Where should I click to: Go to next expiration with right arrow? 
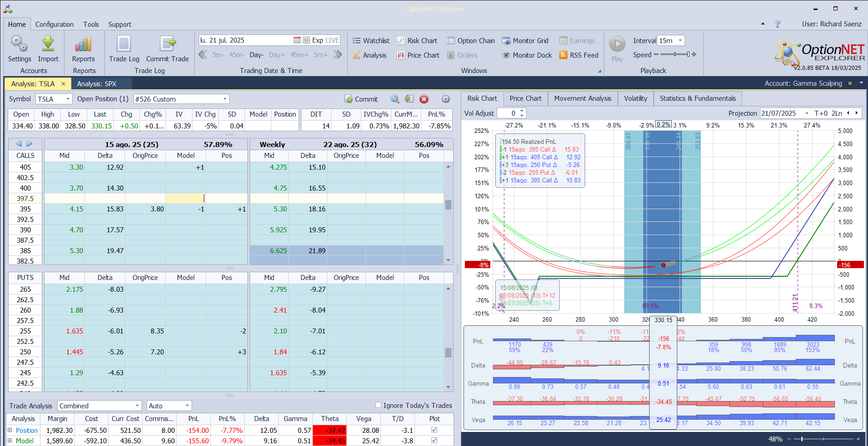click(x=30, y=144)
